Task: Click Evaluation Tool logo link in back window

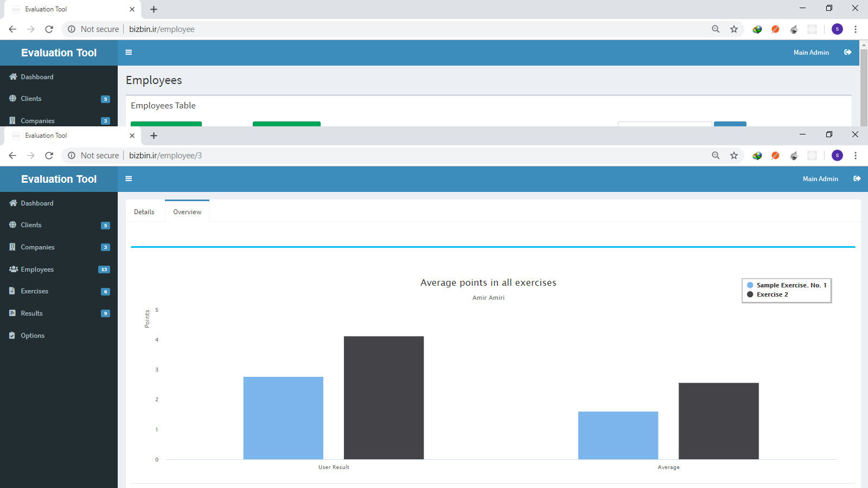Action: tap(59, 53)
